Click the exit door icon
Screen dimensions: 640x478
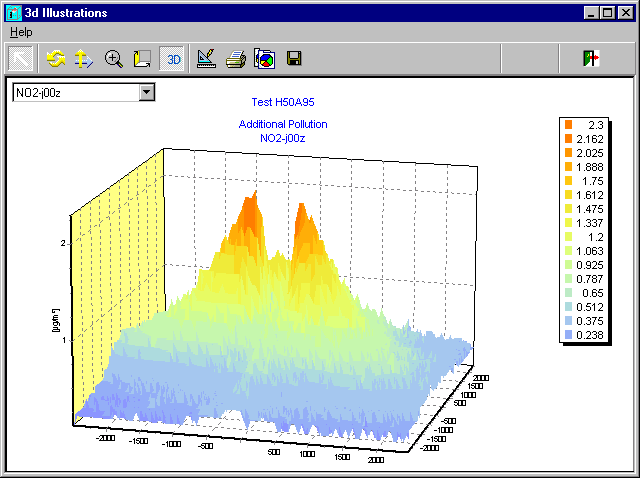591,58
